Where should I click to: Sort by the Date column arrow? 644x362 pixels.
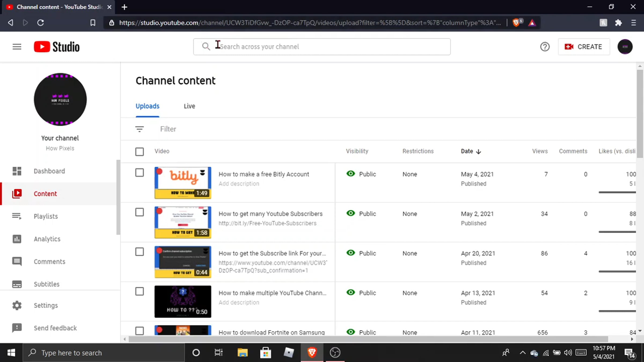[478, 152]
